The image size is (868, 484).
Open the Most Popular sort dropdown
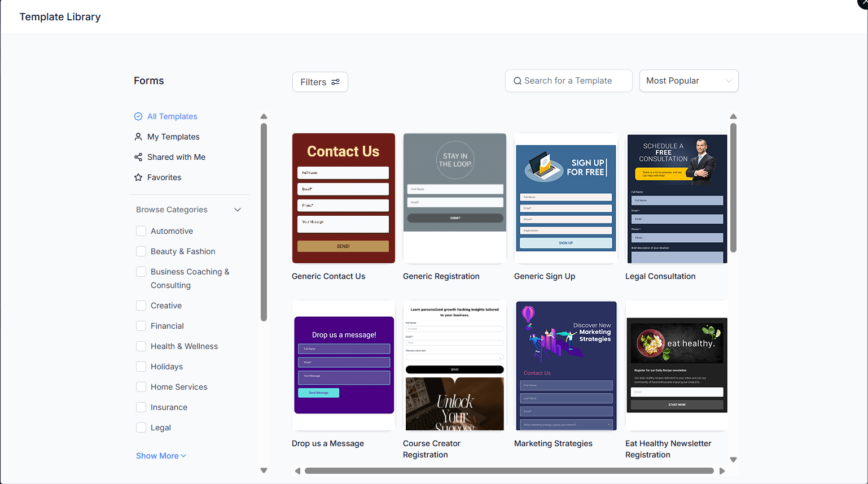(x=689, y=81)
